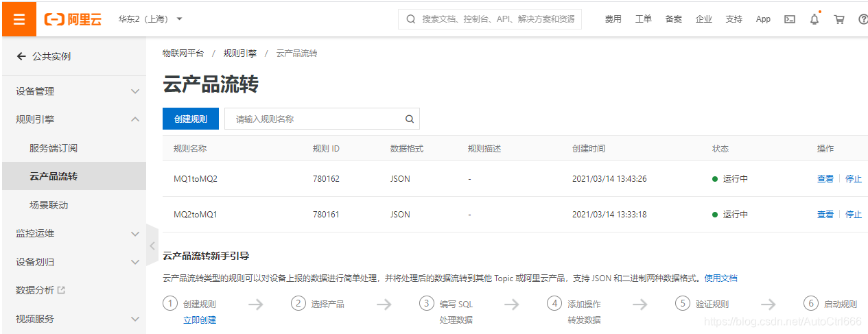Expand the 设备划归 section
Viewport: 868px width, 334px height.
coord(74,262)
